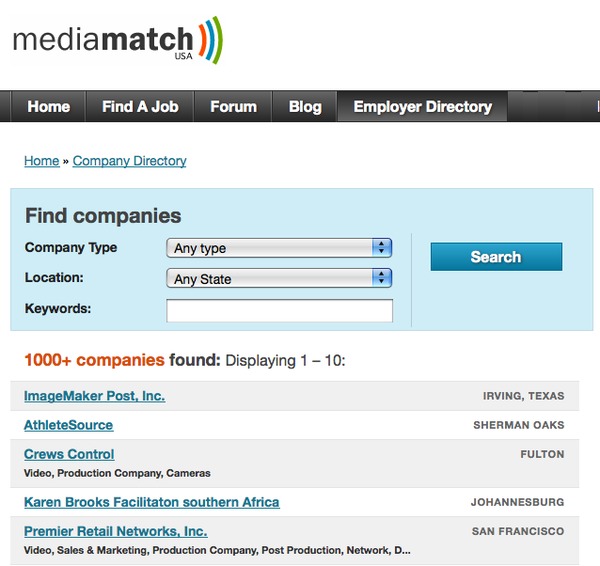600x566 pixels.
Task: Go to Find A Job tab
Action: 140,107
